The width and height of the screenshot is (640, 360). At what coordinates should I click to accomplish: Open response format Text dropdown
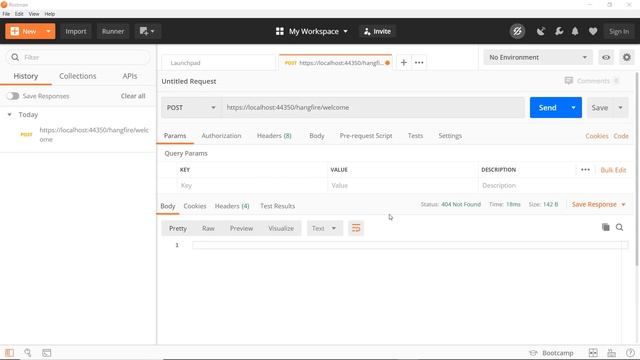click(324, 228)
